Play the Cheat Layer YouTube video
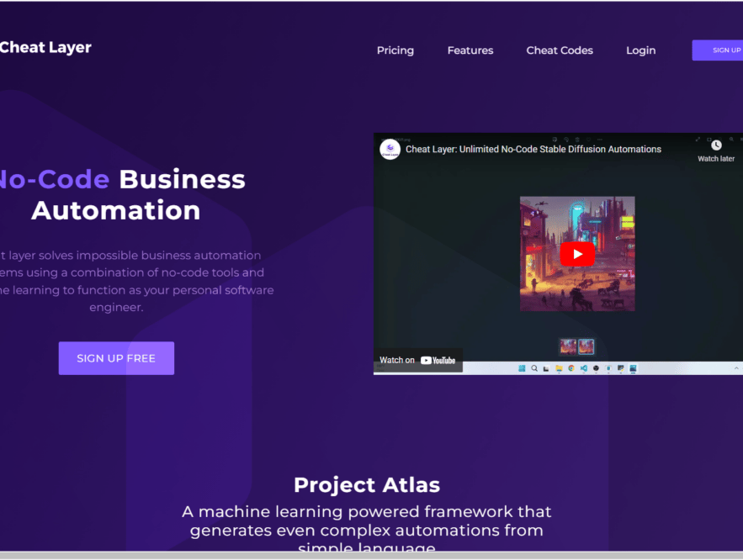The width and height of the screenshot is (743, 560). click(577, 253)
